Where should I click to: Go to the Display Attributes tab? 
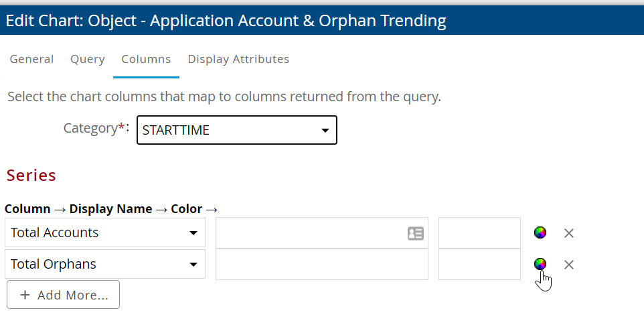coord(238,59)
